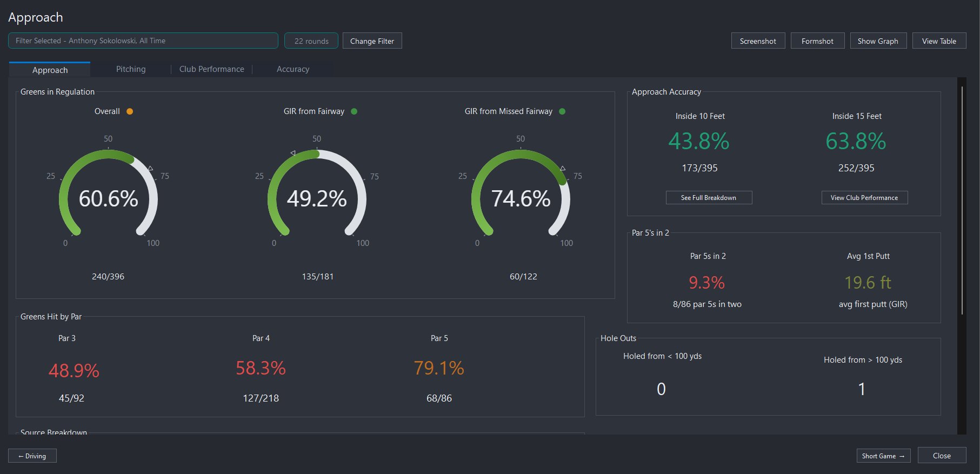Click the Par 3 48.9% value
980x474 pixels.
74,371
